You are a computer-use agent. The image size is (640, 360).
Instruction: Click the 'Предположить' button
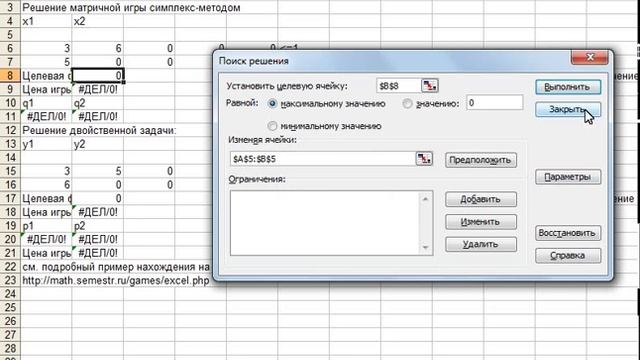click(481, 160)
